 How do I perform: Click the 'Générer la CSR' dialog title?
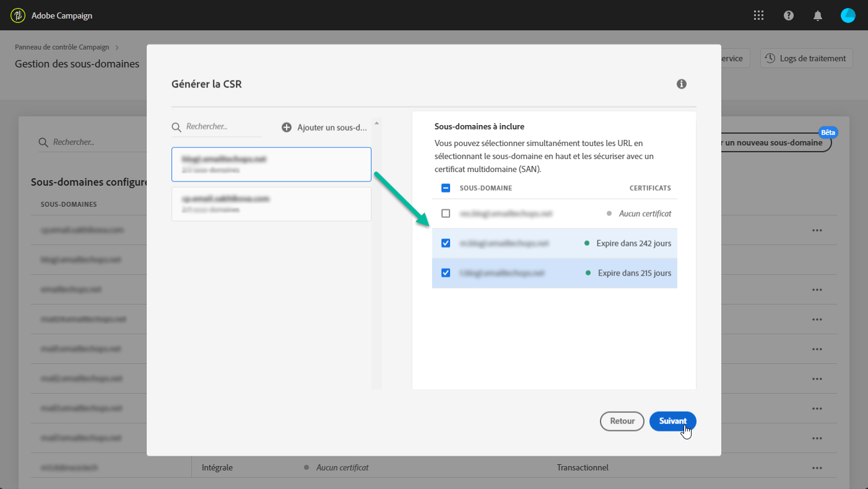click(x=207, y=84)
